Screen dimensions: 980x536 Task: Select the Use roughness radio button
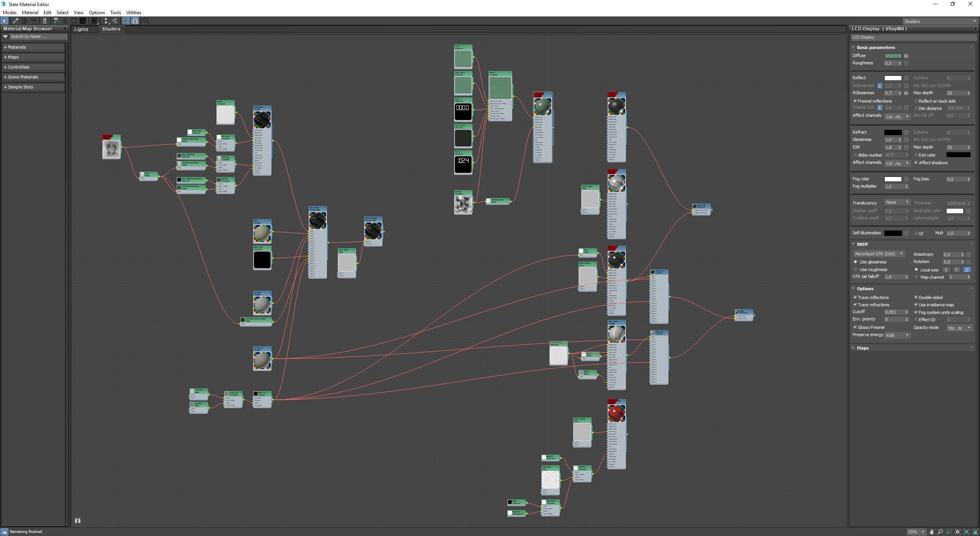[856, 270]
